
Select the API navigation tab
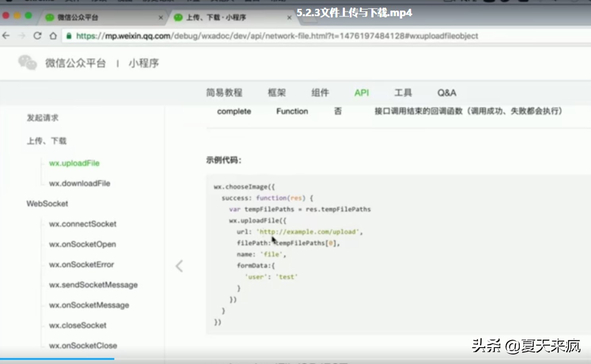click(362, 93)
